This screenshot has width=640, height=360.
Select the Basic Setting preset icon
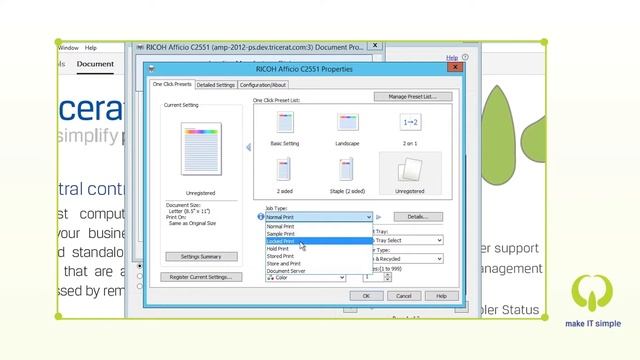(284, 122)
